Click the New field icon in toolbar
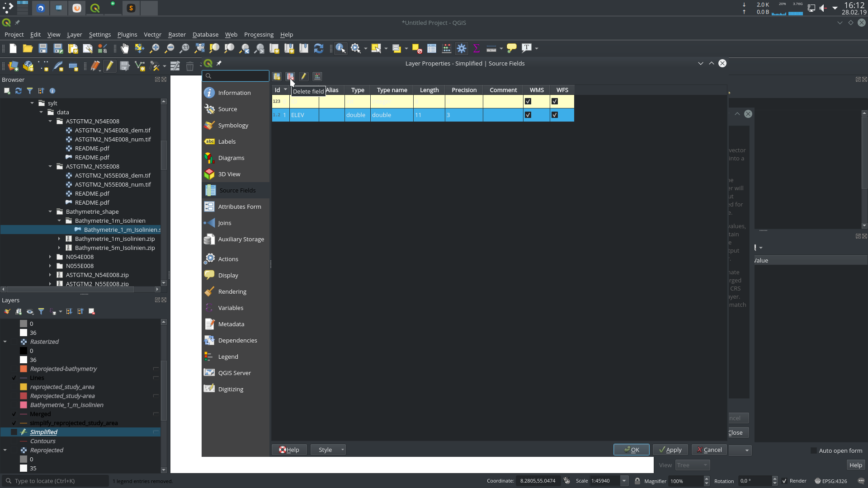Image resolution: width=868 pixels, height=488 pixels. click(277, 76)
